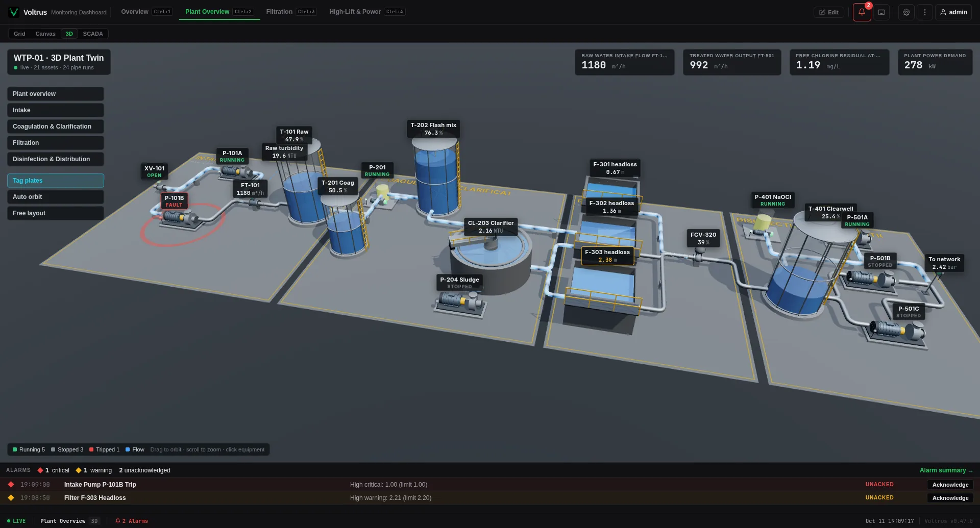
Task: Open the Plant Power Demand KPI card
Action: [935, 62]
